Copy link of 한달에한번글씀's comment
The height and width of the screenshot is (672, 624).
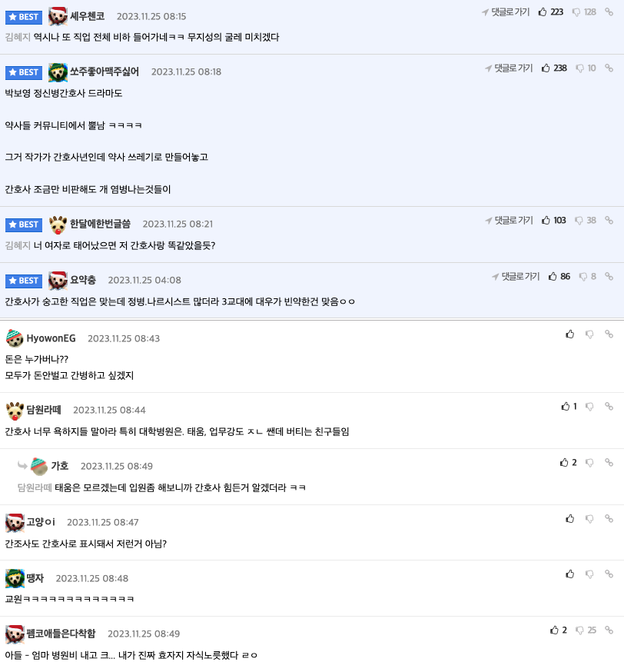click(609, 221)
